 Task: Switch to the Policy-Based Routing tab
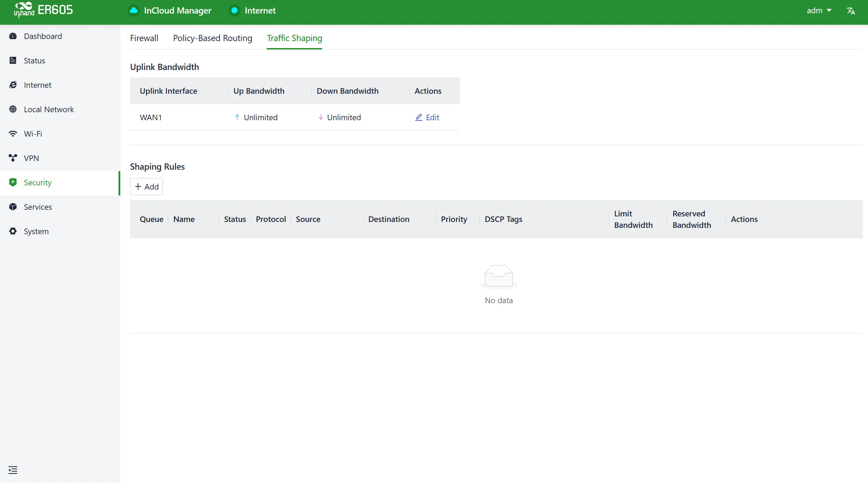click(x=213, y=38)
